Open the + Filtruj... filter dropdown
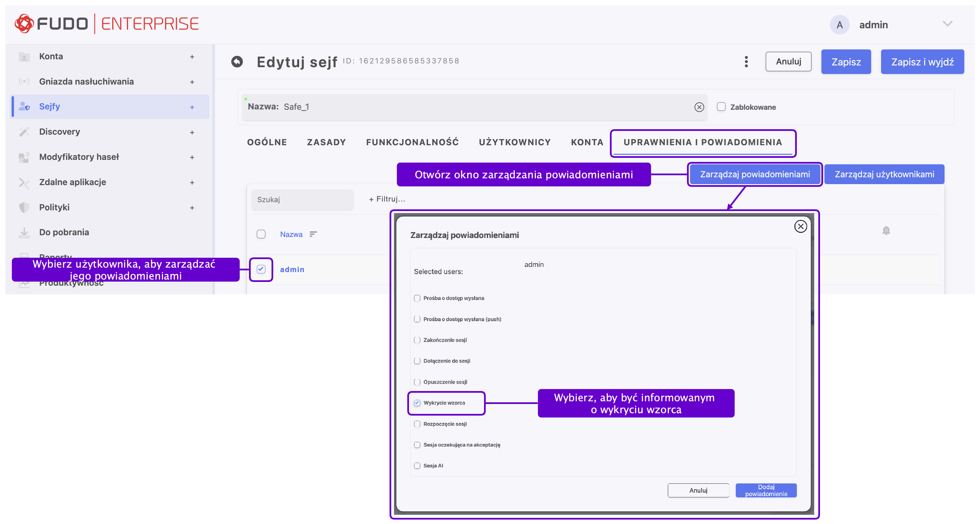This screenshot has height=524, width=980. pos(387,199)
